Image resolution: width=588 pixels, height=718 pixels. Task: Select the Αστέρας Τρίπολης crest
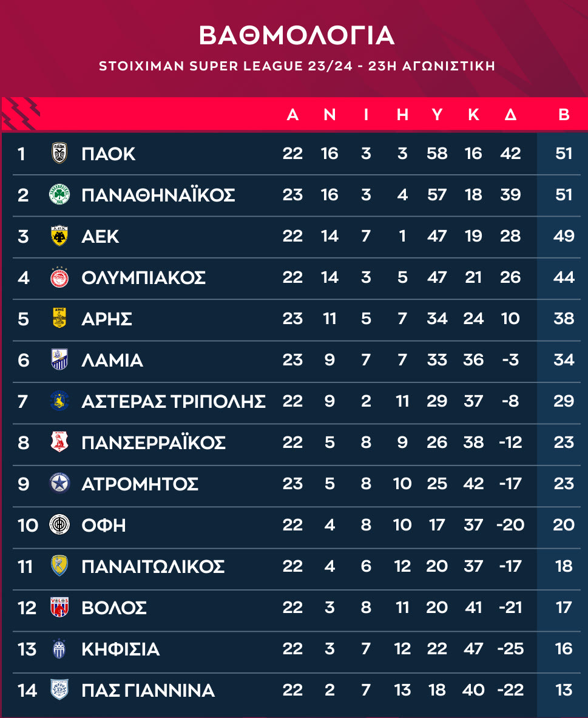[x=59, y=401]
